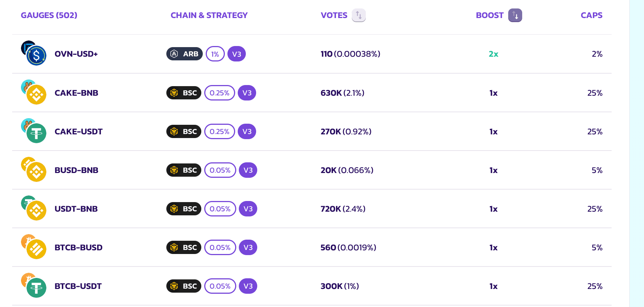Click the CAKE-BNB token pair icon

pos(33,92)
